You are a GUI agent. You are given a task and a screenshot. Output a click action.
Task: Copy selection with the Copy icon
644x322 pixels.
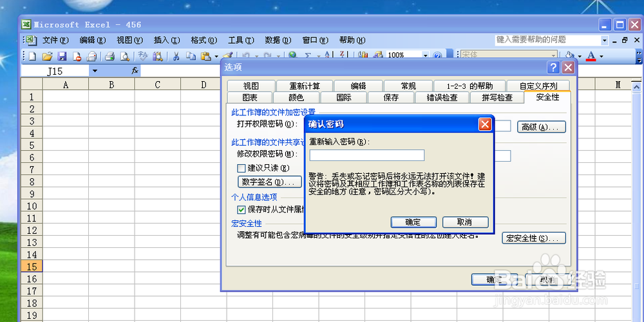pyautogui.click(x=191, y=56)
